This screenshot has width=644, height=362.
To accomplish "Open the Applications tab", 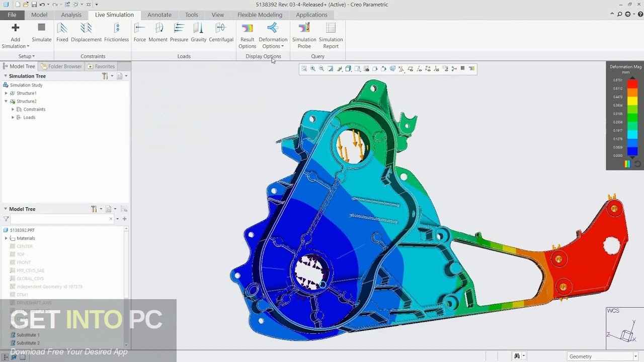I will 311,15.
